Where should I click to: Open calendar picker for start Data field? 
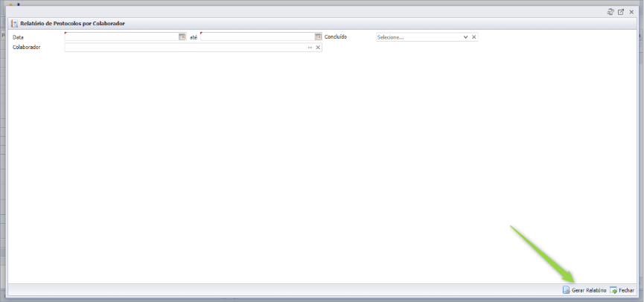(182, 36)
